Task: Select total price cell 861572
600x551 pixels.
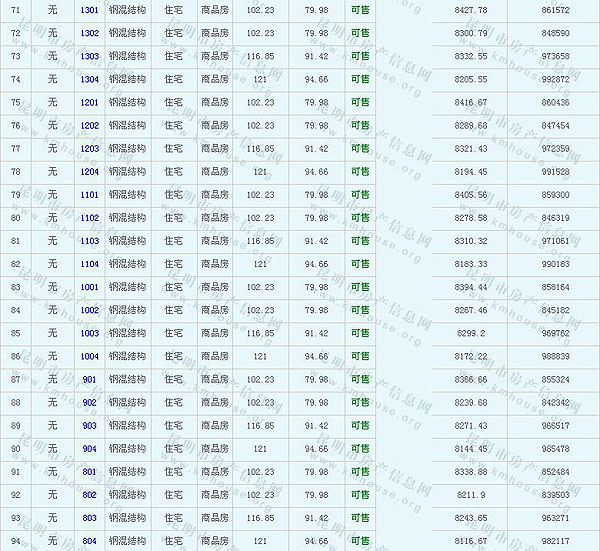Action: pyautogui.click(x=554, y=10)
